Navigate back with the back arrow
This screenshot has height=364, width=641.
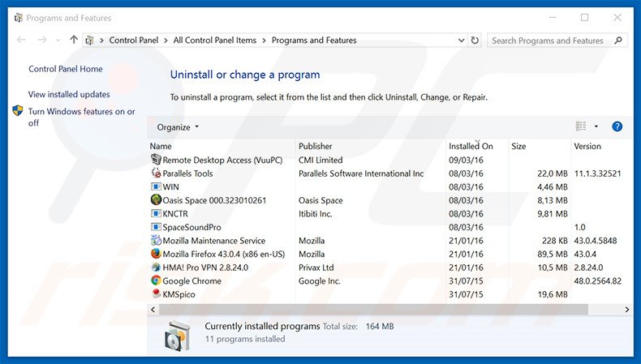pos(21,40)
